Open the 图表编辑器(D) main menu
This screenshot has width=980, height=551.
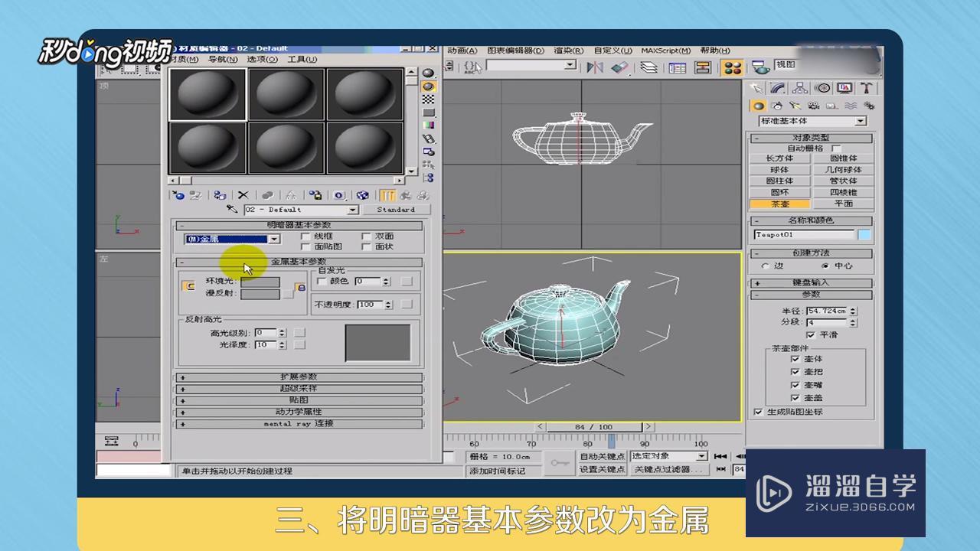tap(515, 51)
